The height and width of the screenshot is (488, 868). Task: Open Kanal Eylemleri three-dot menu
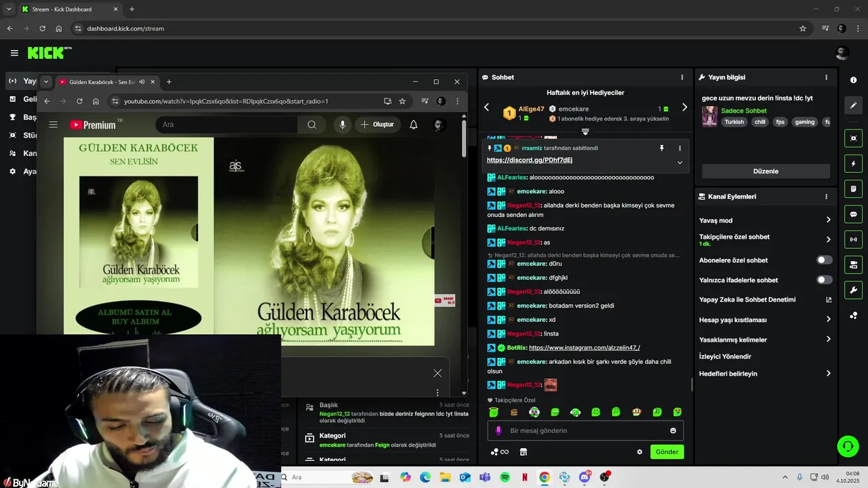pyautogui.click(x=826, y=197)
